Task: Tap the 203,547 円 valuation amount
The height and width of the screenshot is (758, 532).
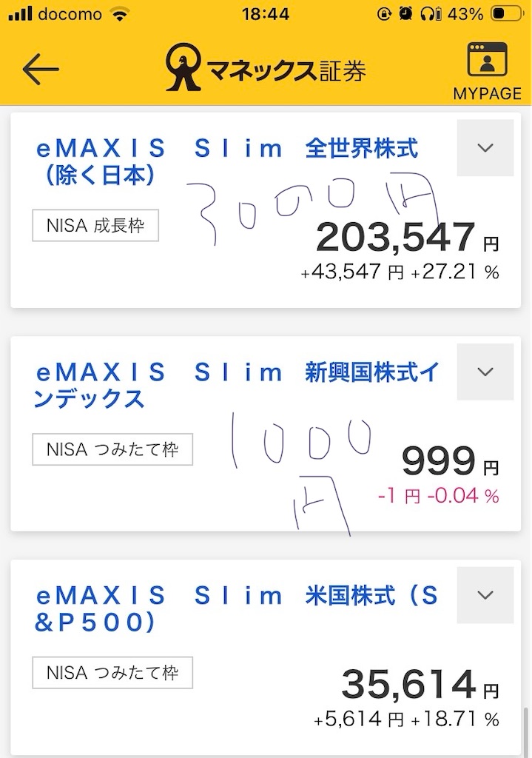Action: tap(408, 237)
